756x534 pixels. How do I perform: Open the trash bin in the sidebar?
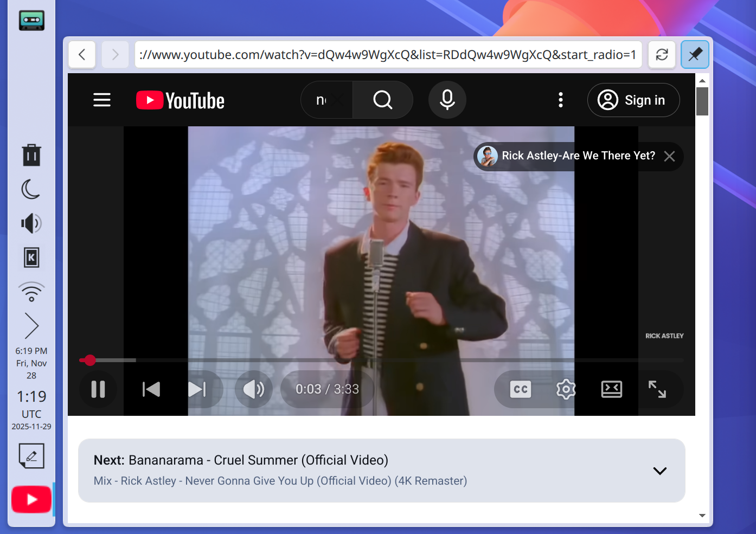point(31,155)
